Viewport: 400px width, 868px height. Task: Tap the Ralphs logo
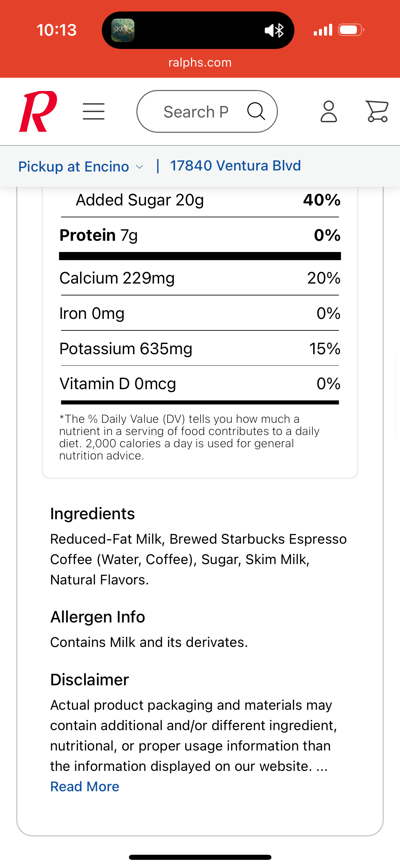[38, 111]
